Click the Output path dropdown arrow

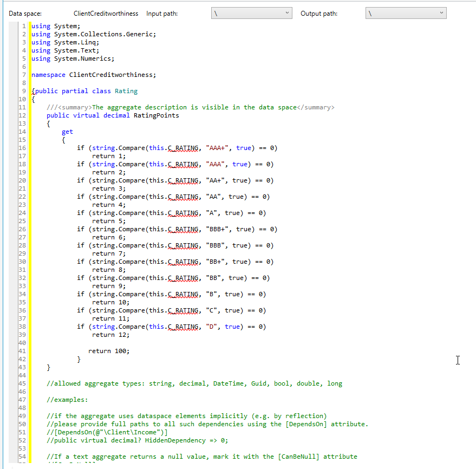point(441,13)
